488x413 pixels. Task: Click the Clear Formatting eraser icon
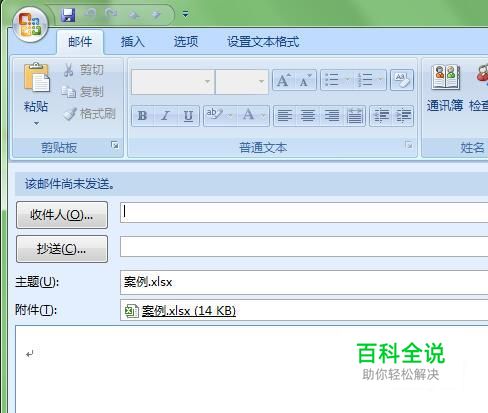402,80
